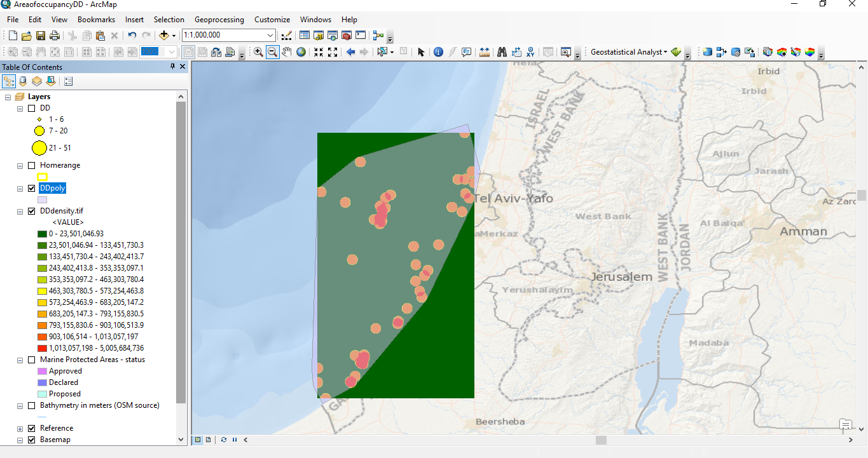Select the Zoom Out tool
The width and height of the screenshot is (868, 458).
point(272,52)
